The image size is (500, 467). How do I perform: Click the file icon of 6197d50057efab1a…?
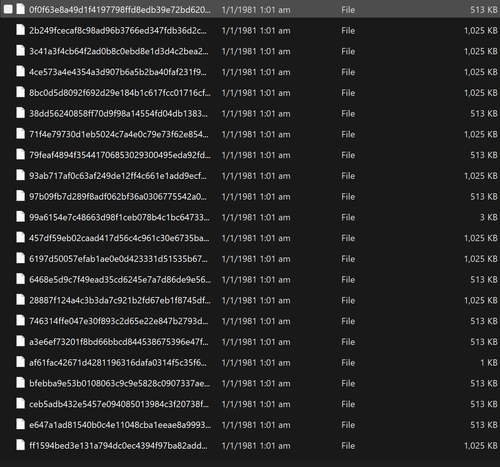tap(21, 258)
